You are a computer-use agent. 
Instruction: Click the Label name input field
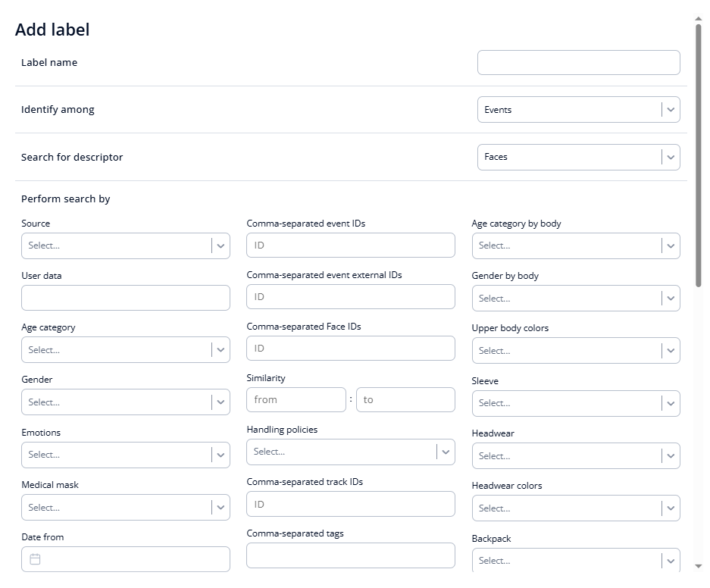[x=578, y=62]
